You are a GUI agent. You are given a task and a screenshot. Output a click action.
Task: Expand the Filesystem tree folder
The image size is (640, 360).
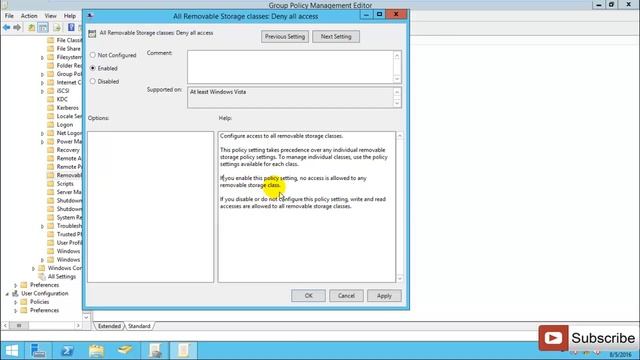click(42, 58)
